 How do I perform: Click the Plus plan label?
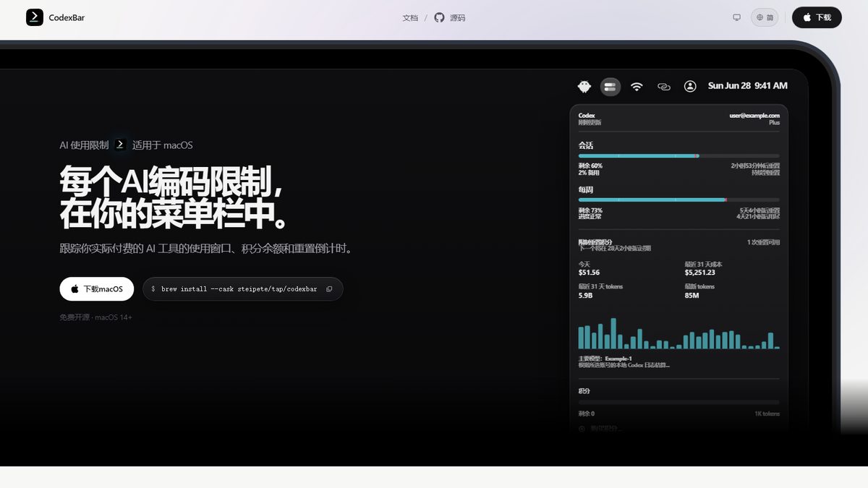774,123
